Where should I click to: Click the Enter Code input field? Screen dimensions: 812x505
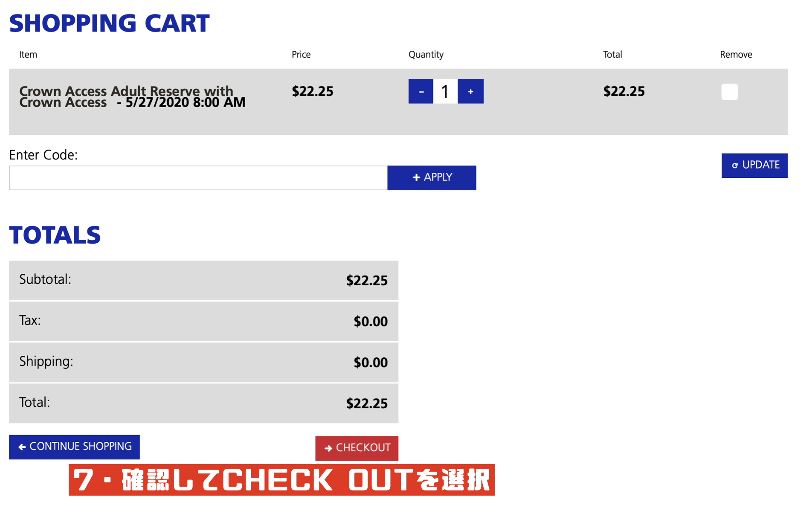(198, 178)
